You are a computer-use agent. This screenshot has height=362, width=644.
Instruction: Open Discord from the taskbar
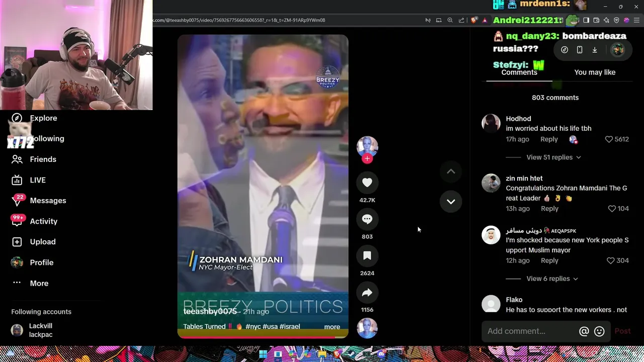coord(382,354)
